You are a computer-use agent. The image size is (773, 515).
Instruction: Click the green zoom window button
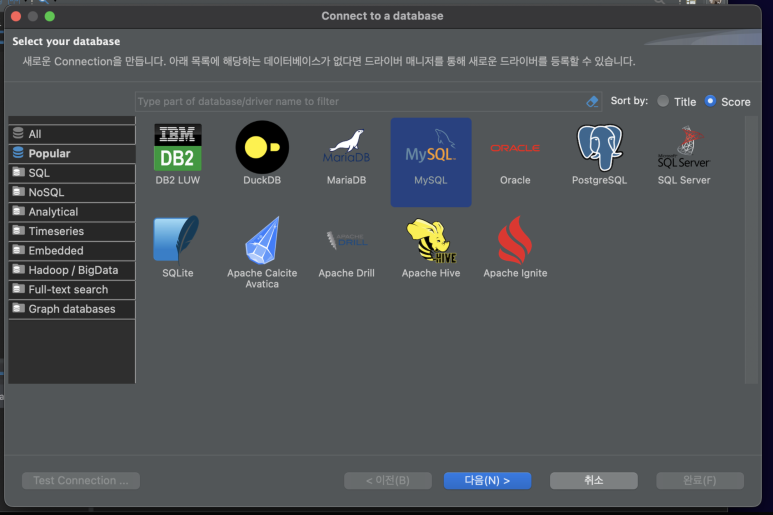pos(50,16)
